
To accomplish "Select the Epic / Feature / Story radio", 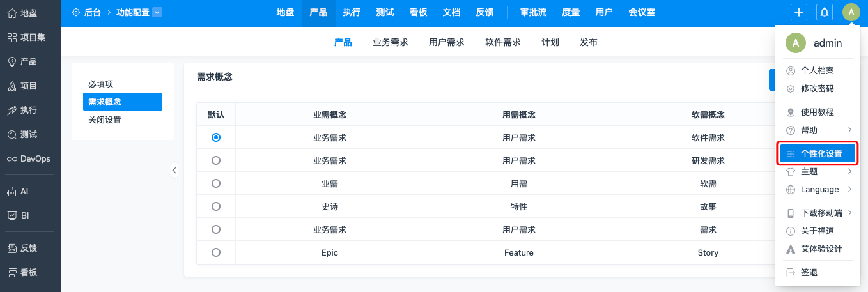I will coord(216,252).
